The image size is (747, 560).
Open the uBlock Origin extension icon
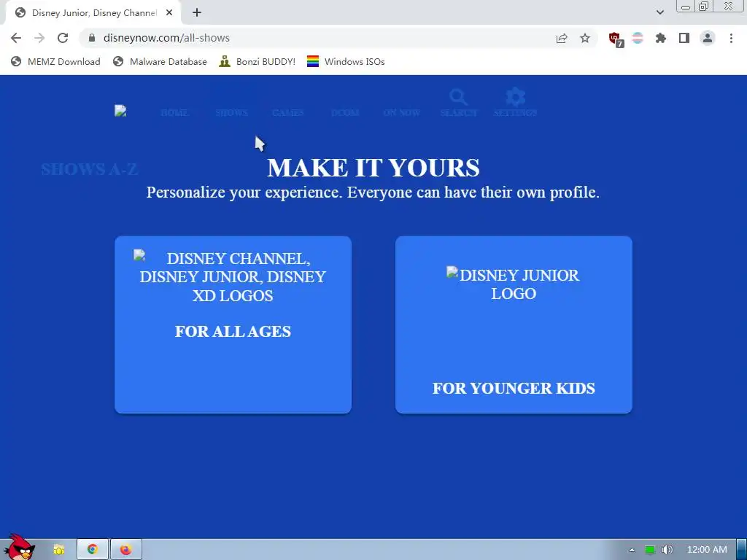point(616,39)
